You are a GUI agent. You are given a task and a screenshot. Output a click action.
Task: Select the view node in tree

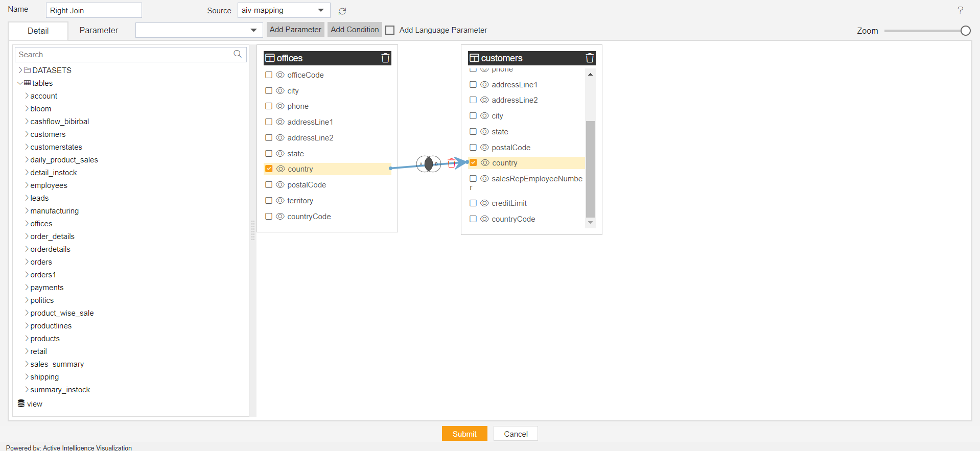click(35, 404)
